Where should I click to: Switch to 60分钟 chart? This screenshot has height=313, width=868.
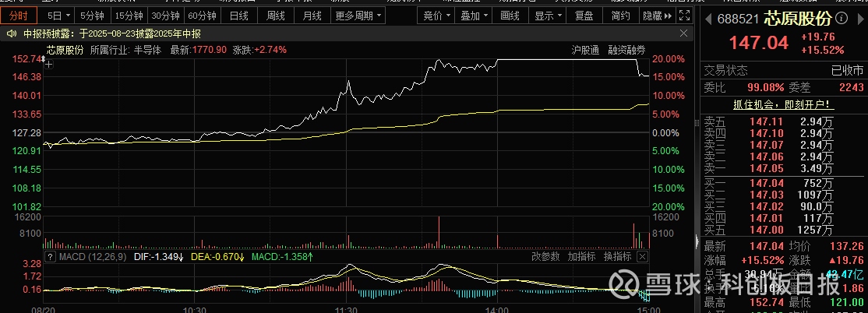(x=202, y=16)
